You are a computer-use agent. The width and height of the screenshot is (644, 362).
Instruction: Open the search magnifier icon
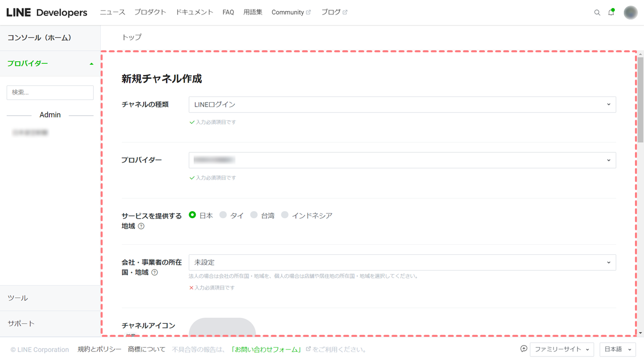pos(597,13)
